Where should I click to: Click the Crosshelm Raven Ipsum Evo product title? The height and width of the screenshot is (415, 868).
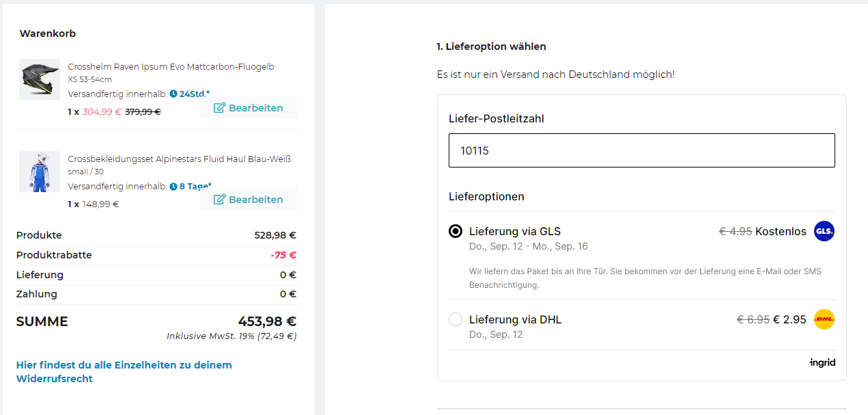point(171,66)
